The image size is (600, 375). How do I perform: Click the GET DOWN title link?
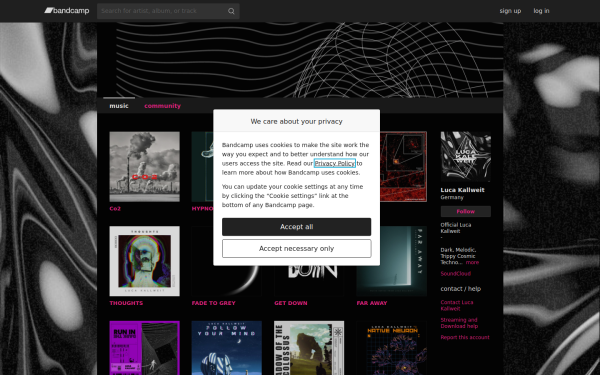click(x=291, y=303)
